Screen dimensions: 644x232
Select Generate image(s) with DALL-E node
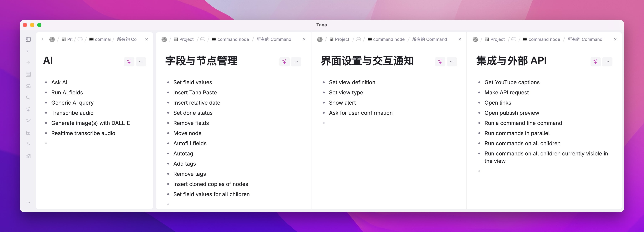pyautogui.click(x=91, y=123)
